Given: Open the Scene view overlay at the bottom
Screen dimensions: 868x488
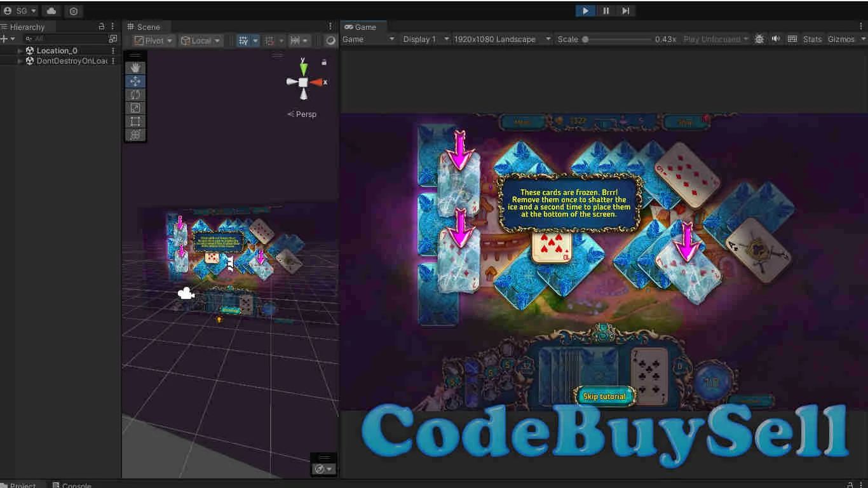Looking at the screenshot, I should coord(324,468).
